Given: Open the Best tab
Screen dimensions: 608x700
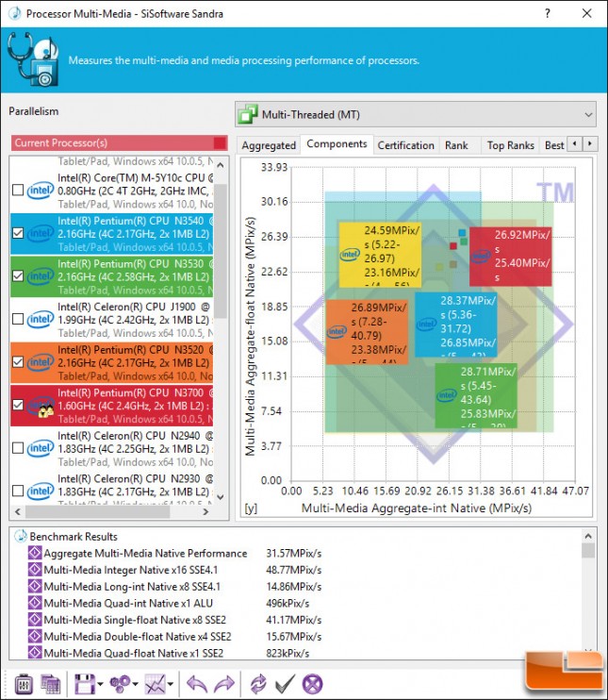Looking at the screenshot, I should pyautogui.click(x=554, y=145).
